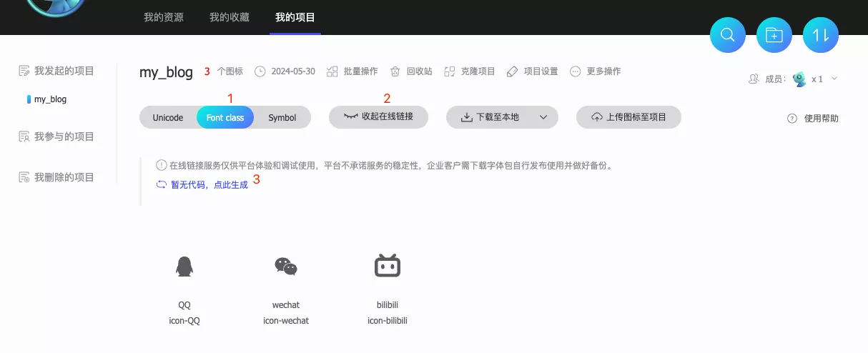Click the icon-QQ class name
Image resolution: width=868 pixels, height=353 pixels.
pyautogui.click(x=184, y=321)
